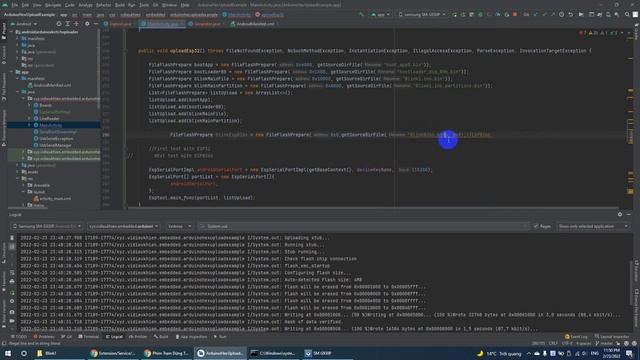The image size is (640, 360).
Task: Open the Problems tool window
Action: tap(44, 337)
